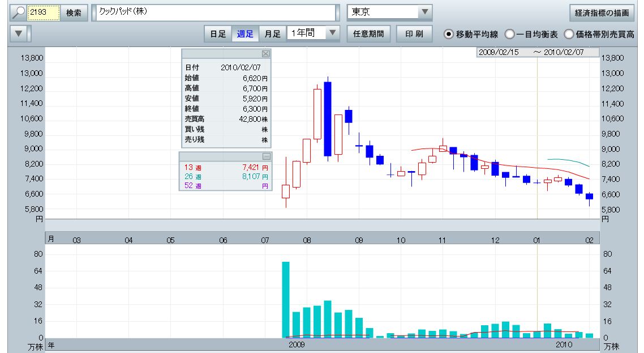Click the 印刷 print button

[x=414, y=33]
